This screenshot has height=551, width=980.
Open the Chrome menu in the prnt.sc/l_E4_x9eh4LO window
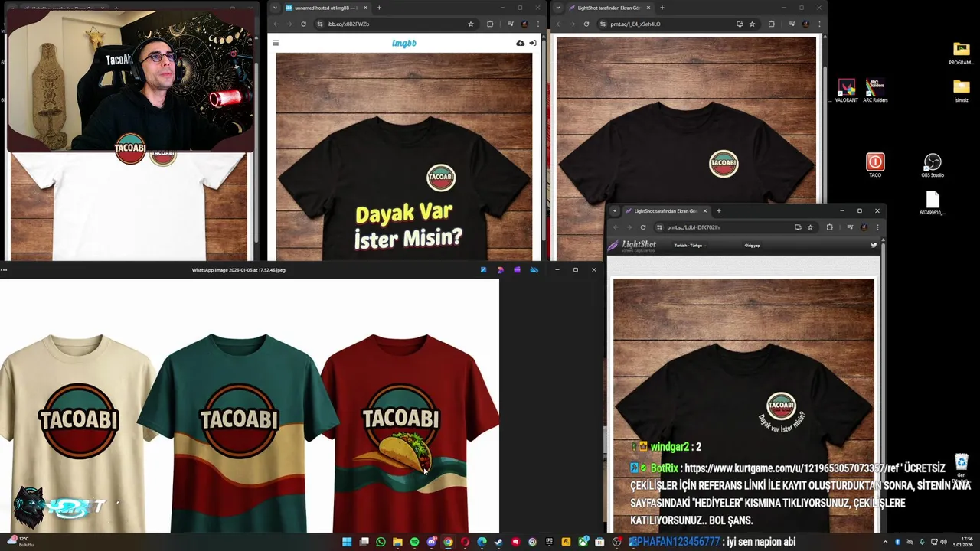coord(819,24)
